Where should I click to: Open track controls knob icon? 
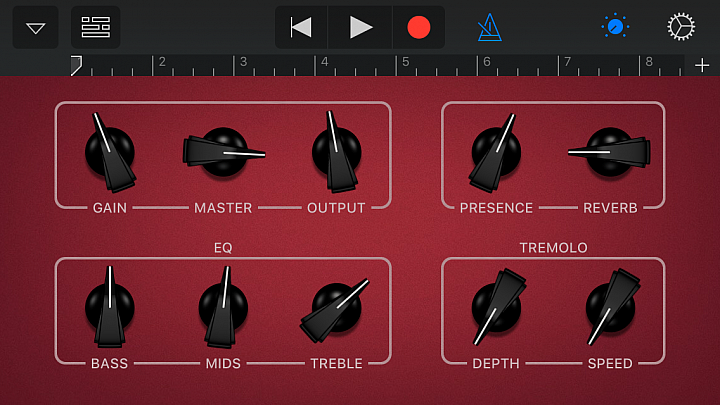[x=615, y=27]
